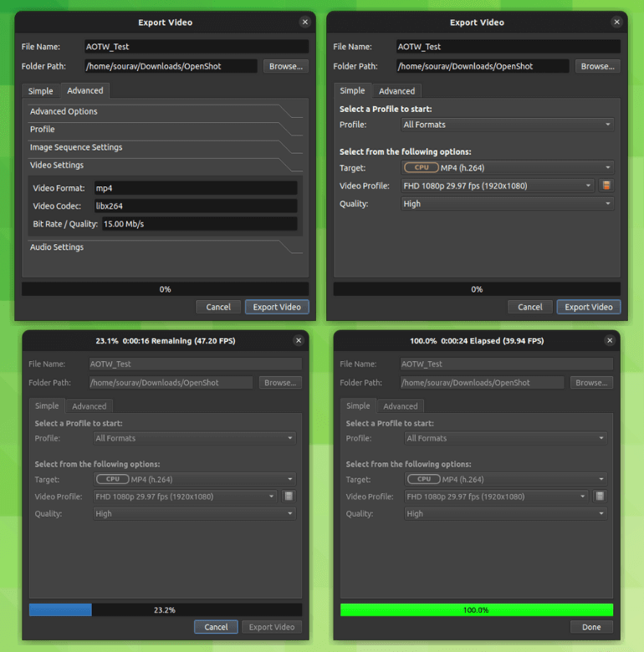Click the Folder Path field in top-left dialog
Viewport: 644px width, 652px height.
point(171,66)
